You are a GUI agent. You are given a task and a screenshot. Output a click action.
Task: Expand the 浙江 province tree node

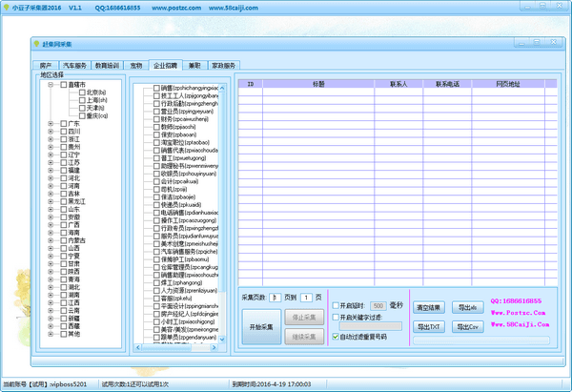tap(50, 139)
